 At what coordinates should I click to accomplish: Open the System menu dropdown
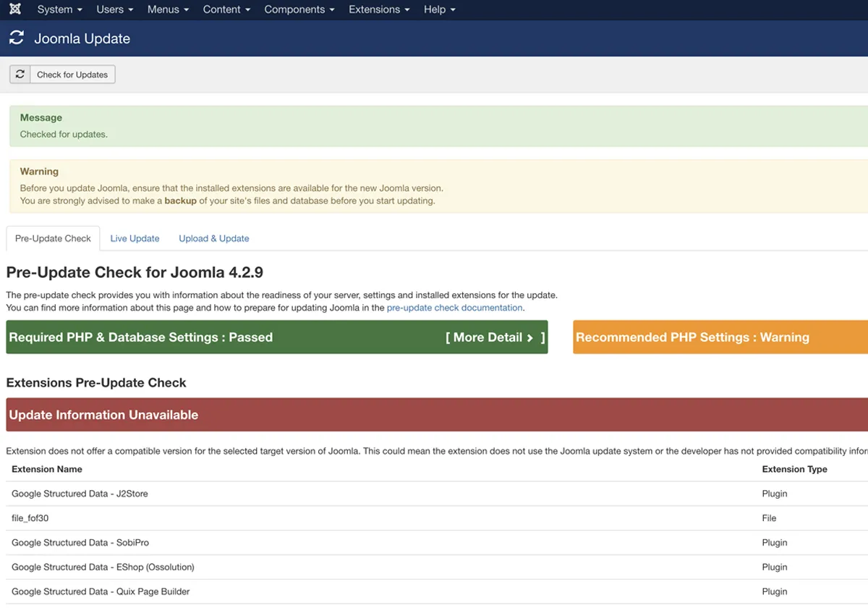pos(58,9)
